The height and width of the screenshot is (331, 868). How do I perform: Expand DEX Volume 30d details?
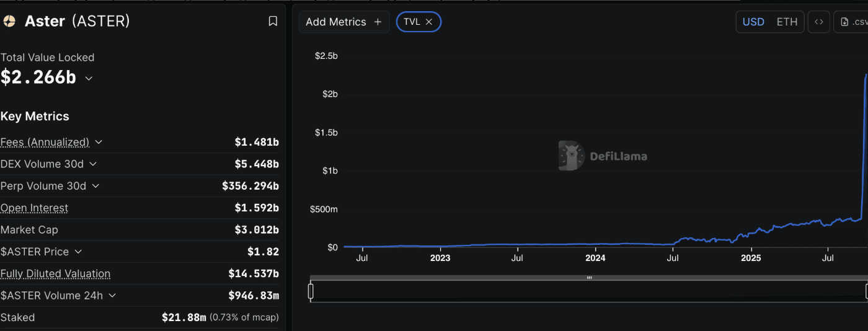tap(93, 164)
